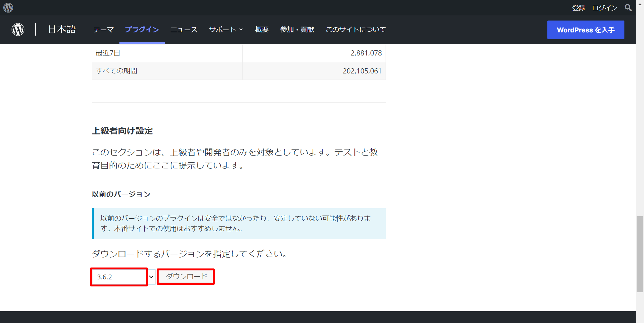Select the プラグイン menu item
The width and height of the screenshot is (644, 323).
pos(142,30)
